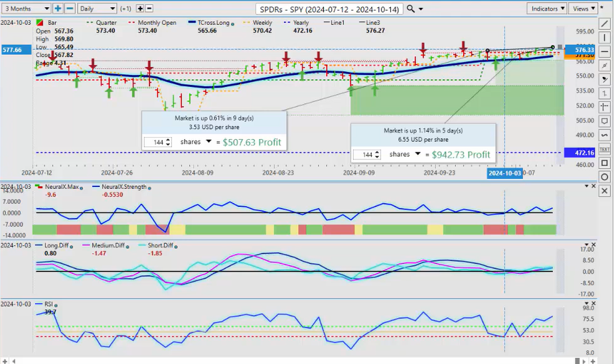Click plus icon at bottom-left corner
Viewport: 614px width, 364px height.
[5, 361]
